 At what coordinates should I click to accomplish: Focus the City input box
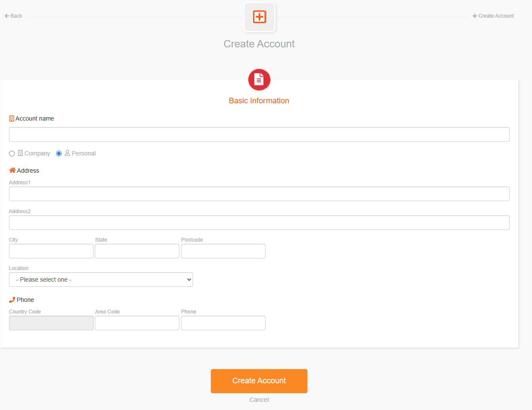click(51, 251)
